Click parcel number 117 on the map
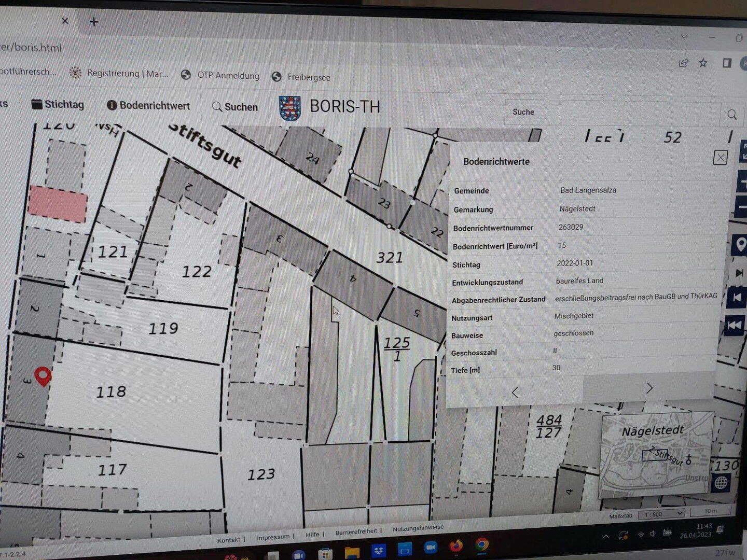 [x=113, y=470]
